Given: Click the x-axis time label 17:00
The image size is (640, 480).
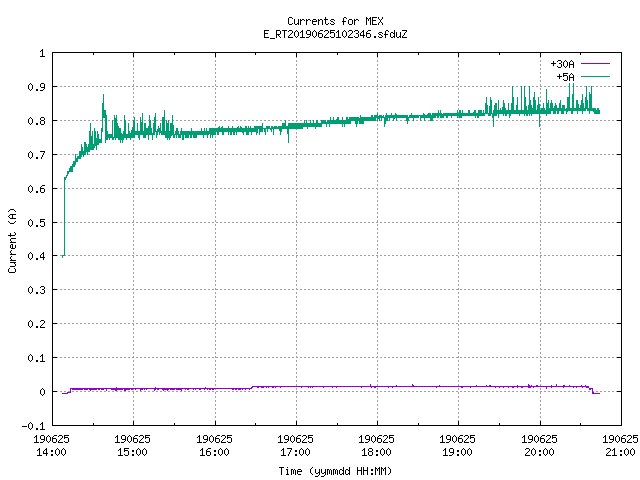Looking at the screenshot, I should [295, 452].
